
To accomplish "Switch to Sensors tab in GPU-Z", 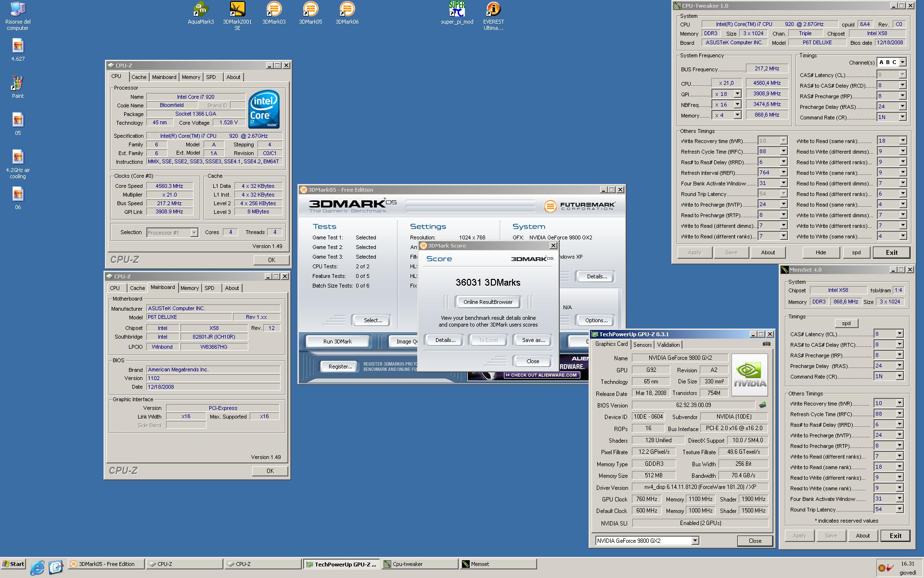I will (x=642, y=345).
